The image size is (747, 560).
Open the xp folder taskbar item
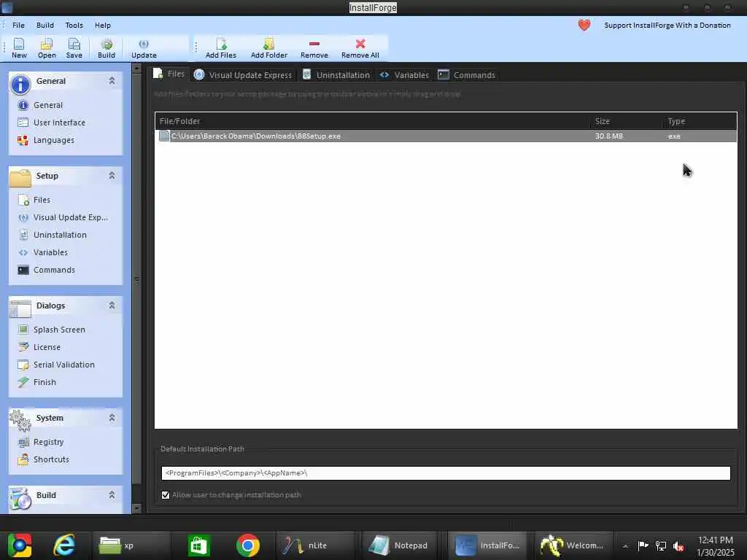(131, 545)
